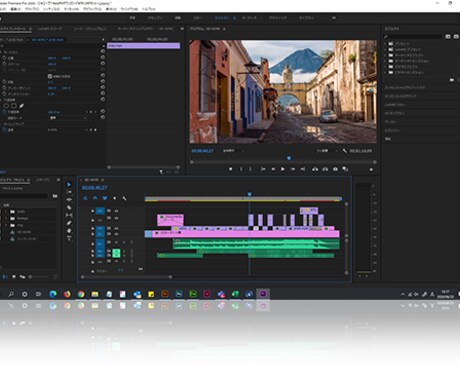The width and height of the screenshot is (460, 380).
Task: Toggle Rotation stopwatch animation
Action: [4, 82]
